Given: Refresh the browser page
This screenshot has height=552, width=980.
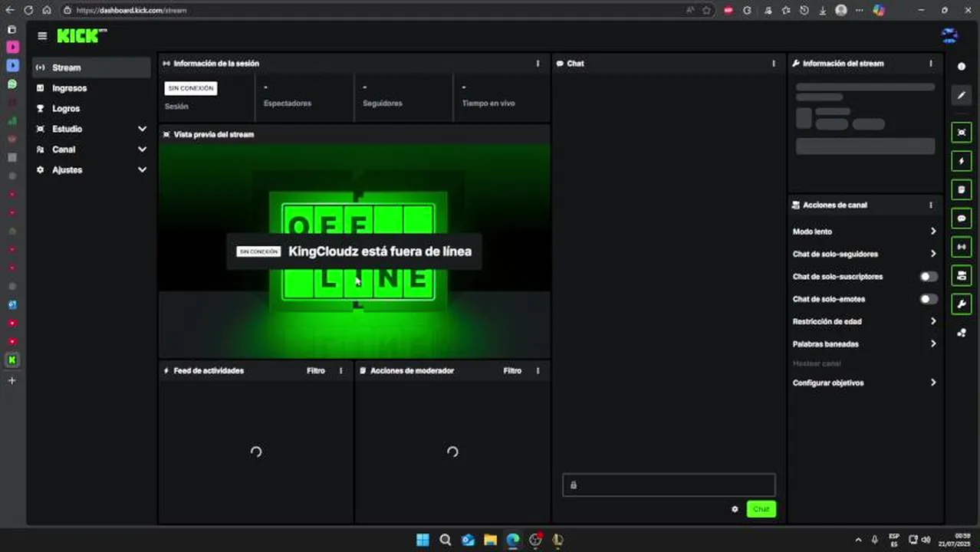Looking at the screenshot, I should (x=28, y=10).
